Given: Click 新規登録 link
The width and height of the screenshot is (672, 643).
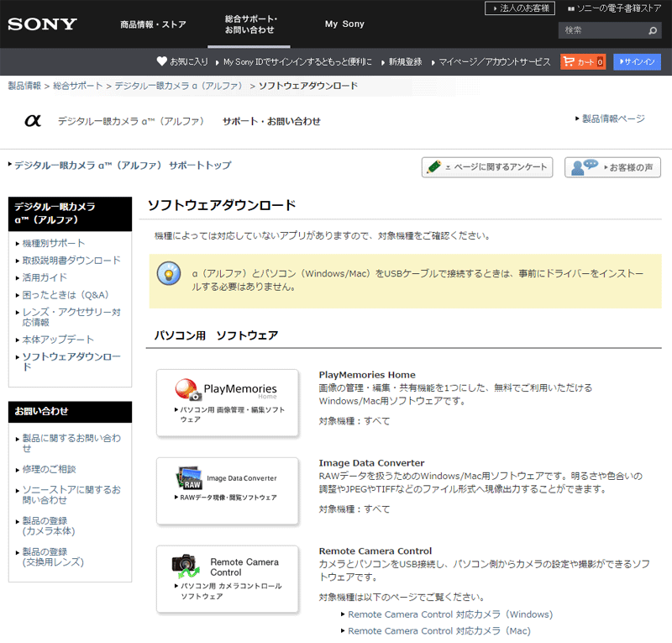Looking at the screenshot, I should [405, 61].
